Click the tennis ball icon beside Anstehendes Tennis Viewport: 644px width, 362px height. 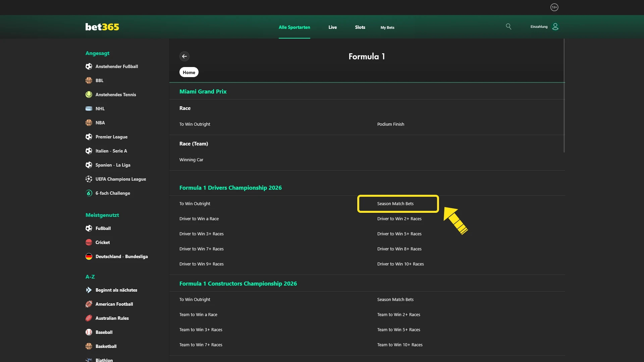(x=89, y=95)
